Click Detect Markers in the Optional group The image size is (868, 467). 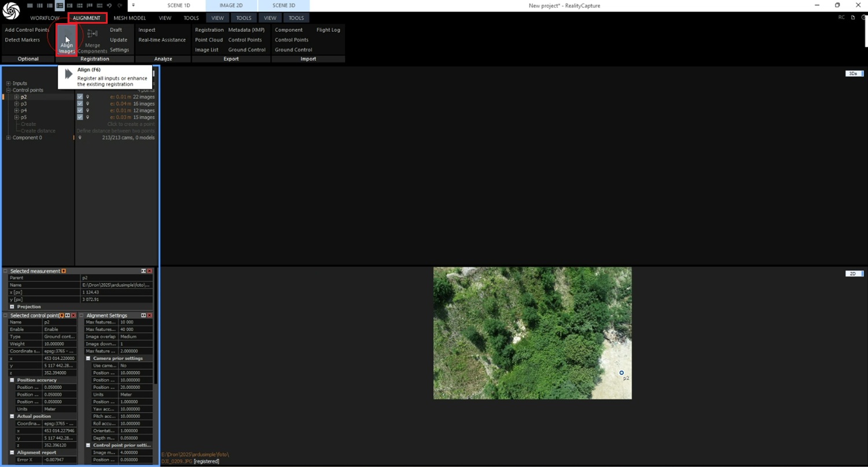pyautogui.click(x=23, y=40)
